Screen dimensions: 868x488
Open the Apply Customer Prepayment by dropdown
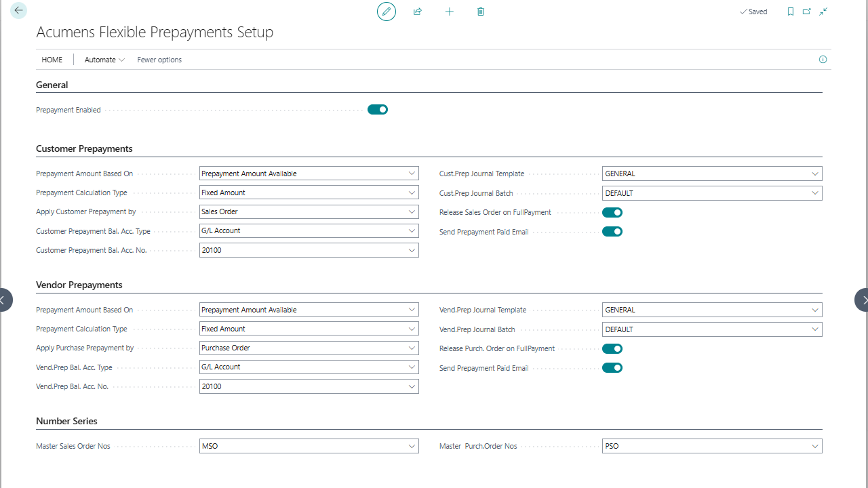click(412, 211)
